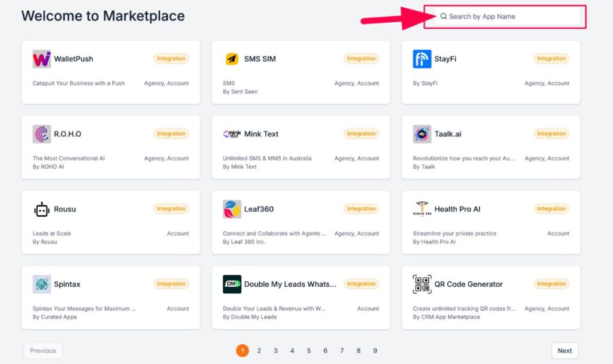Image resolution: width=613 pixels, height=364 pixels.
Task: Click the Integration badge on StayFi card
Action: 551,59
